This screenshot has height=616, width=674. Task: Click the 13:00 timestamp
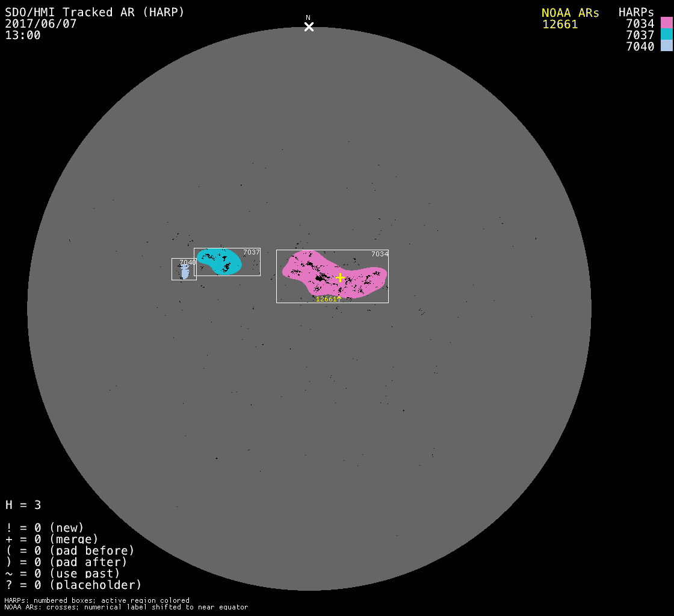(x=23, y=35)
